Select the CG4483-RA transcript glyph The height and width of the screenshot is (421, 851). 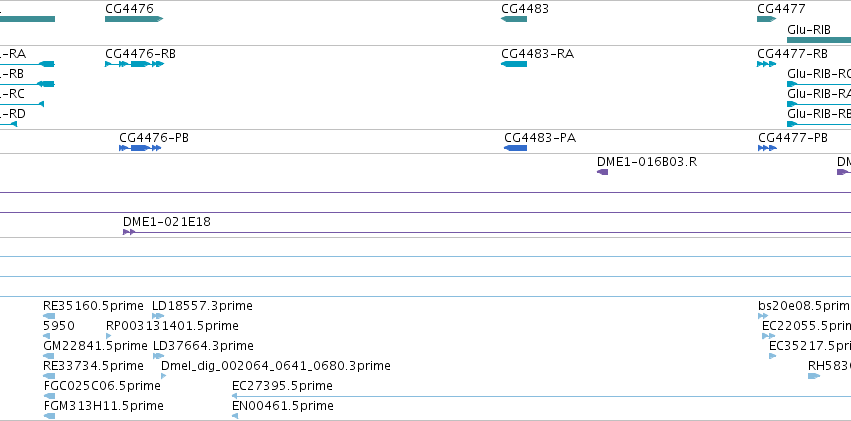tap(514, 64)
